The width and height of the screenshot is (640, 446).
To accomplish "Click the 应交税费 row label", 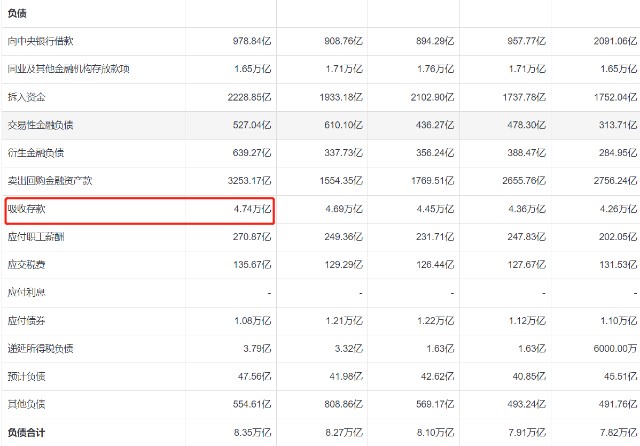I will click(x=26, y=265).
